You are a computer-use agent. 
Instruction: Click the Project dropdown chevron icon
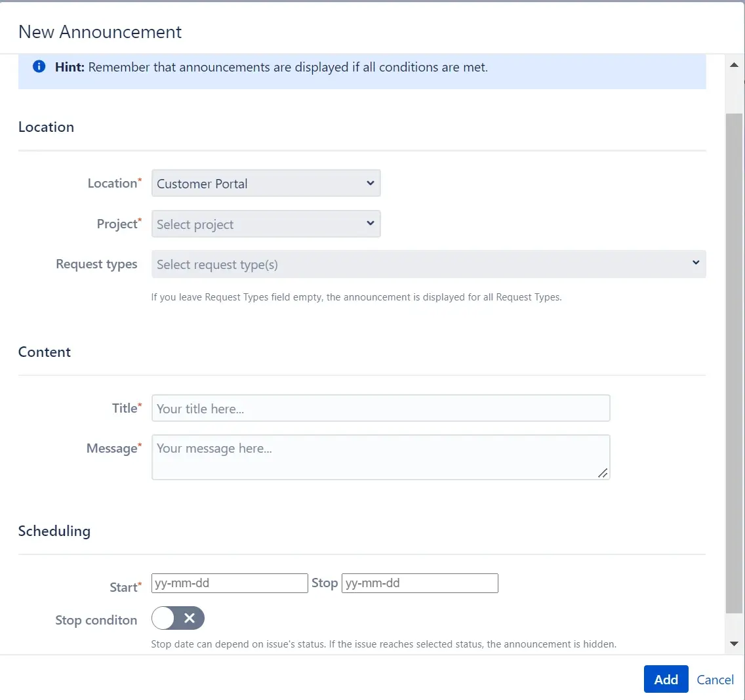(370, 224)
